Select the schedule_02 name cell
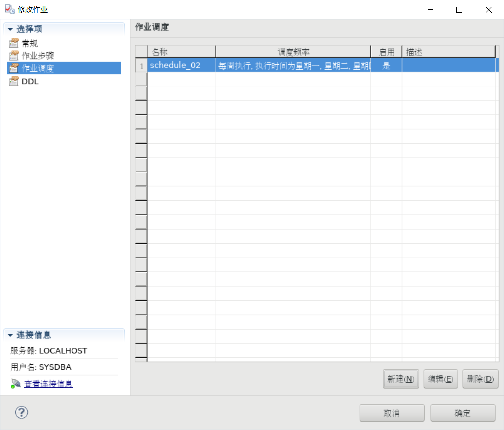This screenshot has height=430, width=504. [x=182, y=65]
